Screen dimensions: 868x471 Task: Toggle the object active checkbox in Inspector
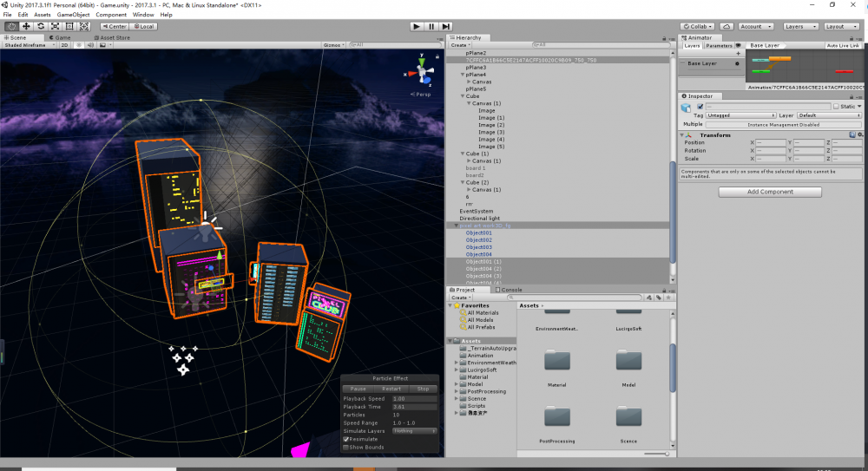pyautogui.click(x=700, y=107)
